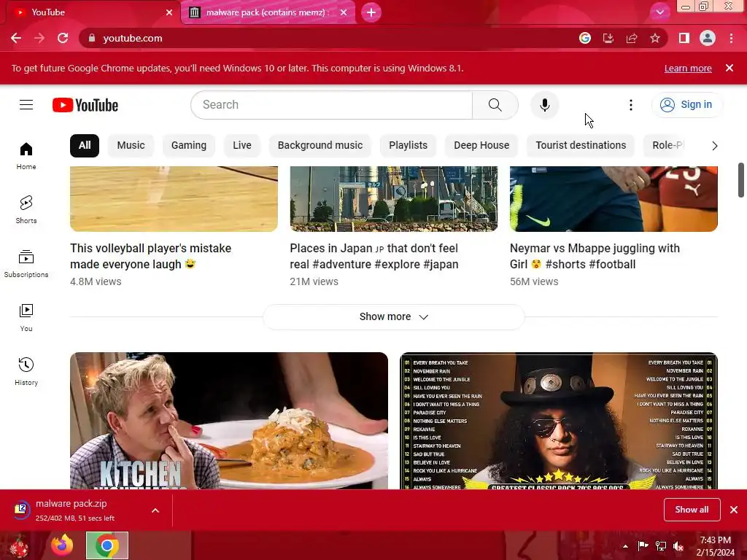The image size is (747, 560).
Task: Switch to malware pack (contains memz) tab
Action: (x=267, y=12)
